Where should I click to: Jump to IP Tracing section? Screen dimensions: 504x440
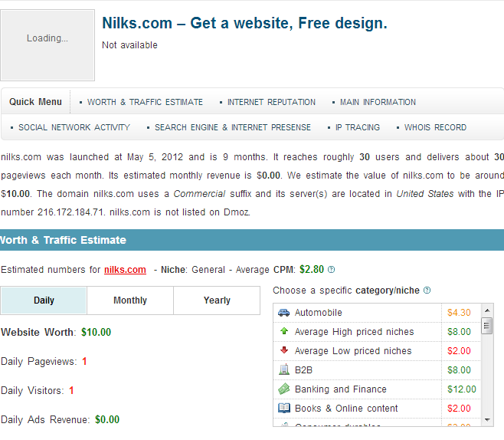point(358,127)
